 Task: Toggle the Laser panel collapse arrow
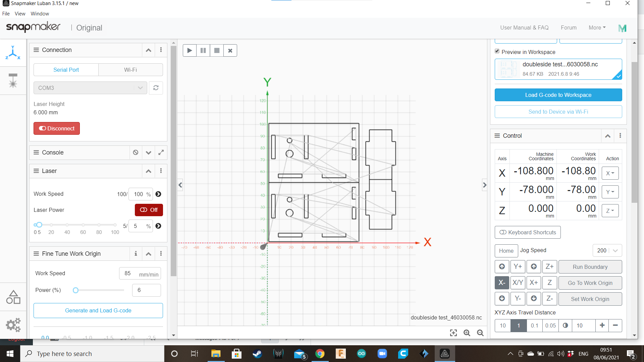(149, 171)
